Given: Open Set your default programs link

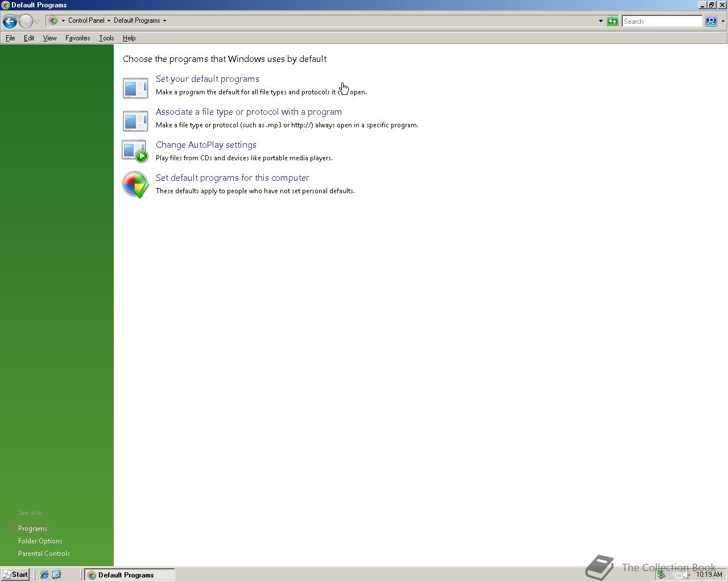Looking at the screenshot, I should 208,79.
